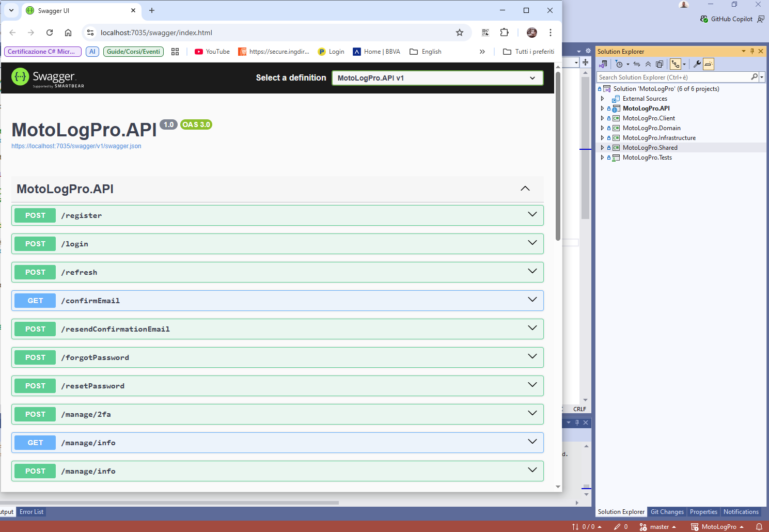Viewport: 769px width, 532px height.
Task: Toggle Preview Selected Items button
Action: (709, 64)
